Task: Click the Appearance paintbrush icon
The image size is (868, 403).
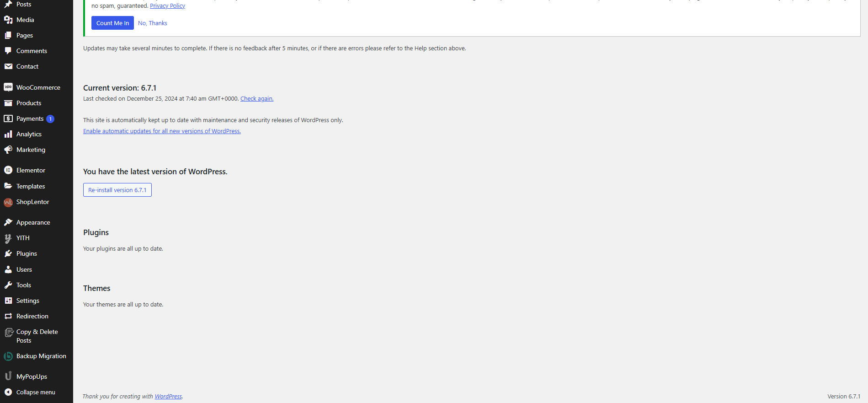Action: pos(8,222)
